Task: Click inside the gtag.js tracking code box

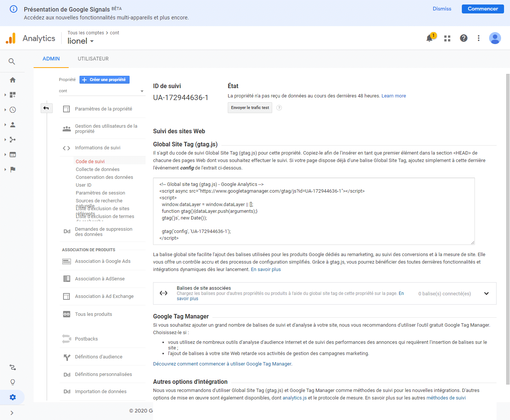Action: pyautogui.click(x=314, y=211)
